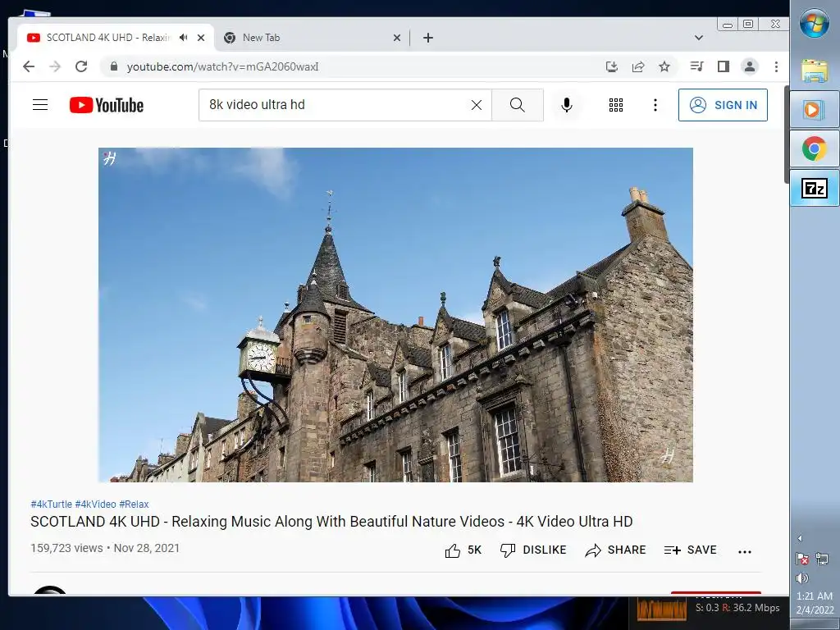840x630 pixels.
Task: Click the DISLIKE button
Action: coord(533,550)
